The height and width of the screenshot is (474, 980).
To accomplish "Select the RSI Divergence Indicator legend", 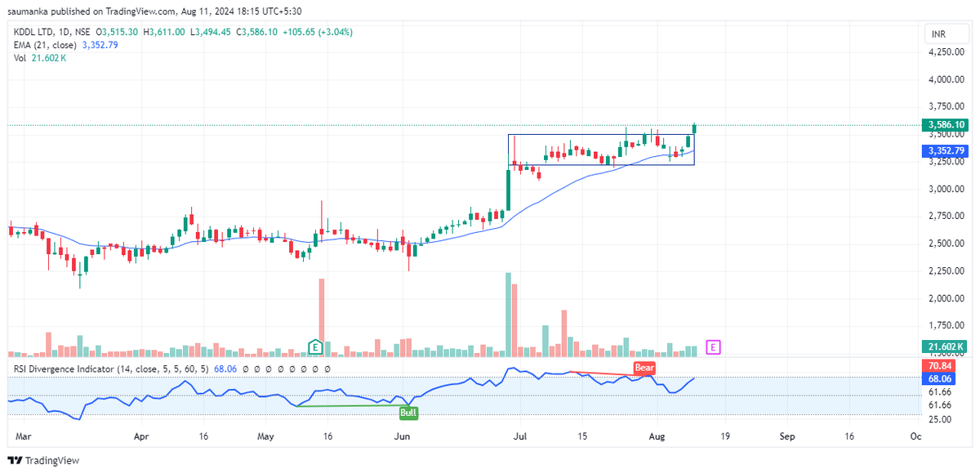I will pos(111,369).
